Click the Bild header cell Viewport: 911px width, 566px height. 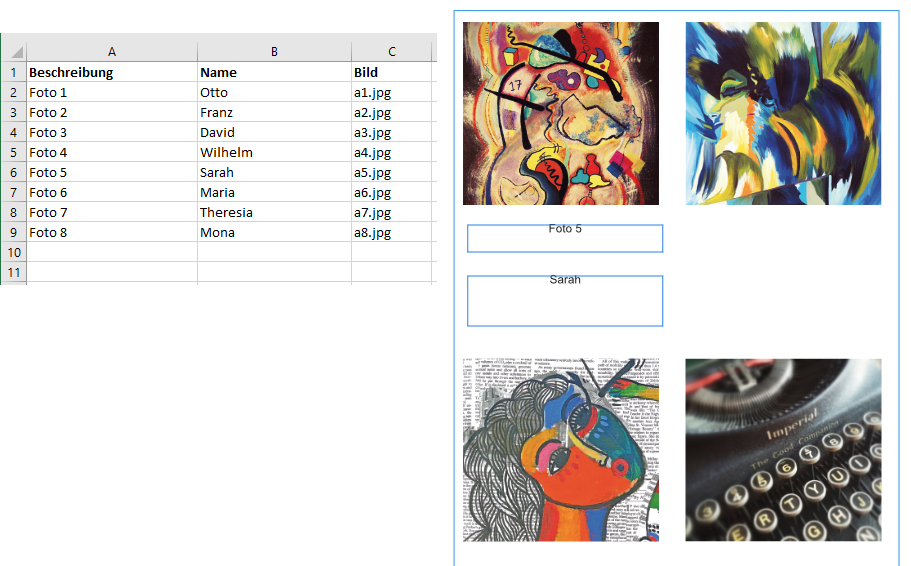[392, 72]
